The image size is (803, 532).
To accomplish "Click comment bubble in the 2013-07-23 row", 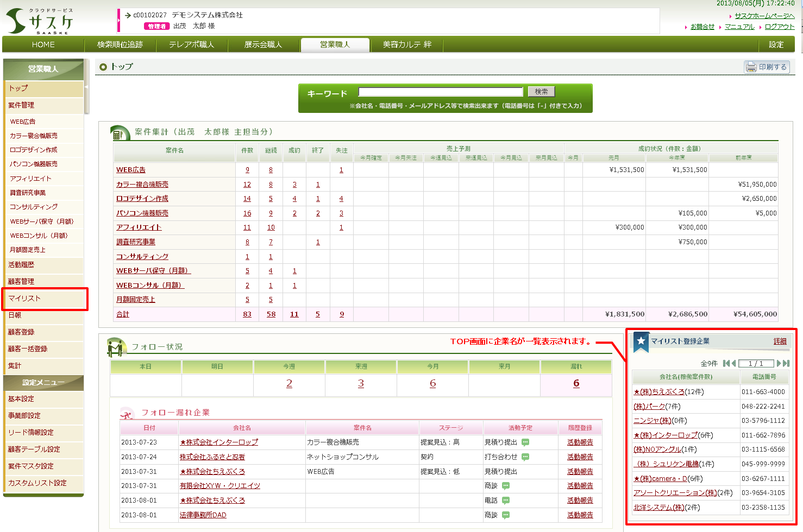I will pos(525,442).
